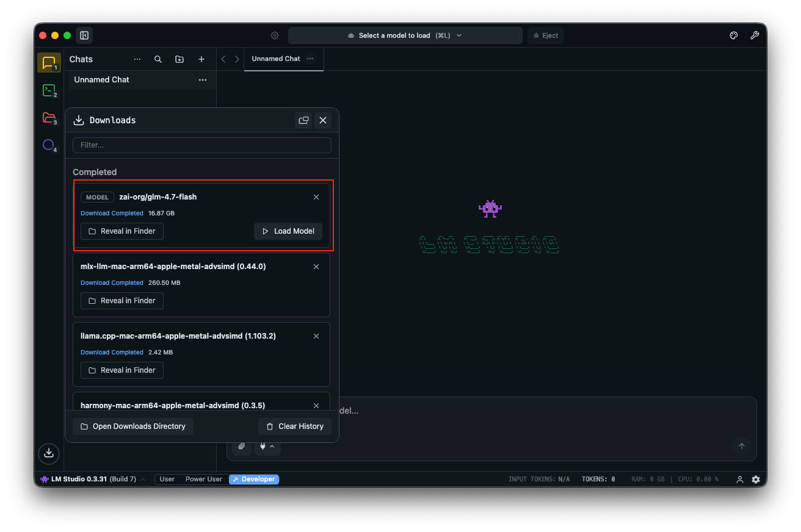Click the Filter downloads input field
Viewport: 801px width, 532px height.
pos(201,145)
